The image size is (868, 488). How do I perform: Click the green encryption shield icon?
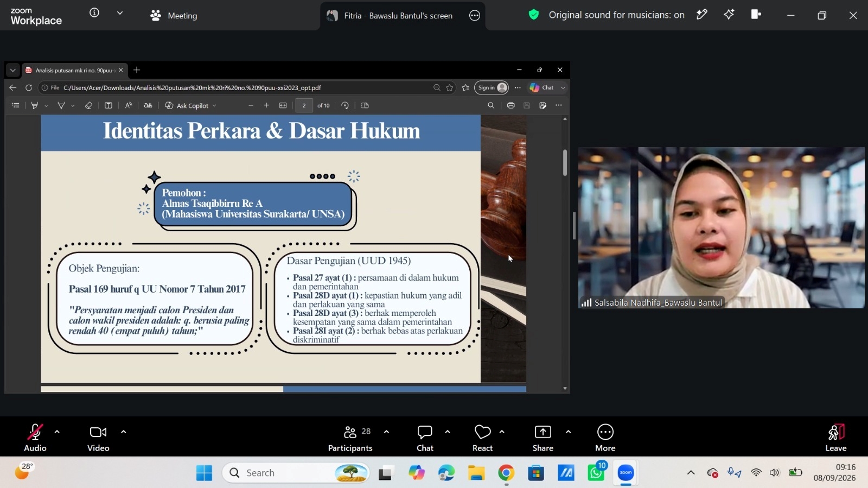click(x=534, y=15)
